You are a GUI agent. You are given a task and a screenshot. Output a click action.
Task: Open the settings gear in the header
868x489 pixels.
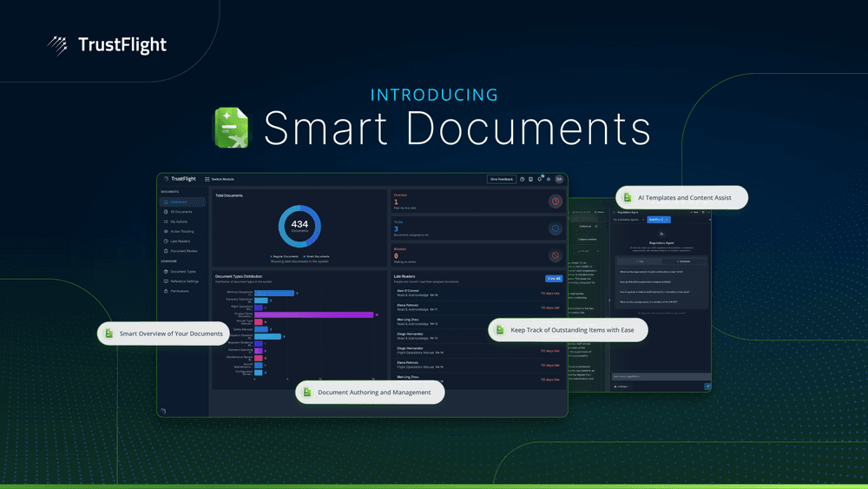(x=549, y=179)
